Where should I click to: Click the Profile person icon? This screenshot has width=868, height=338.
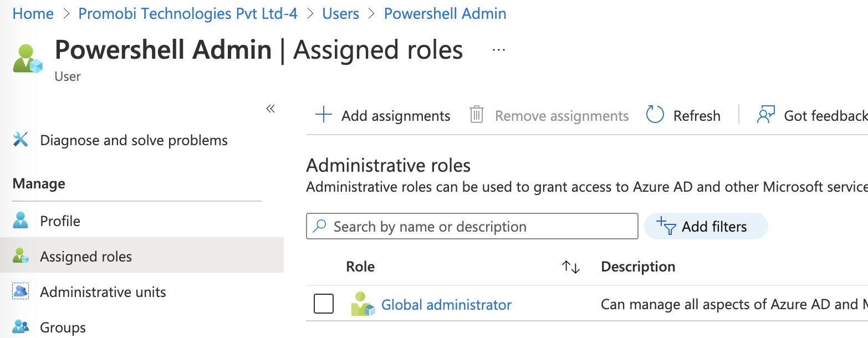click(x=21, y=221)
